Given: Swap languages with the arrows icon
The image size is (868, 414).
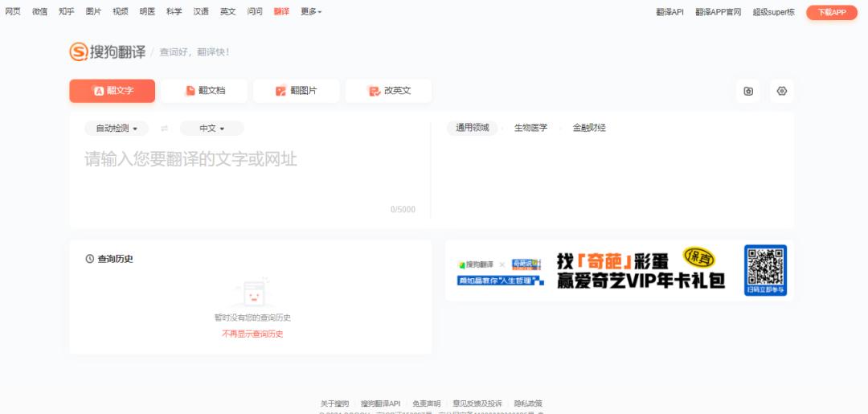Looking at the screenshot, I should pyautogui.click(x=165, y=129).
